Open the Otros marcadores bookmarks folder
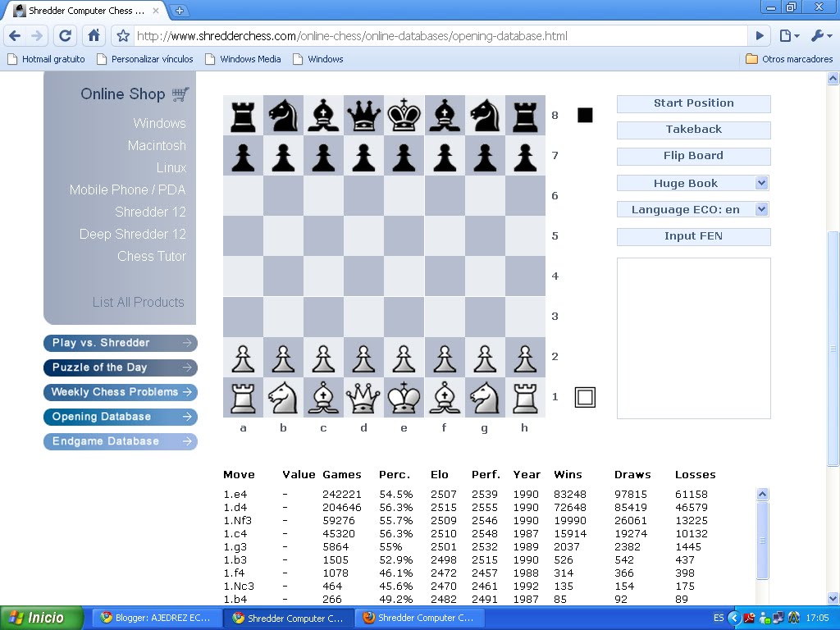 (x=789, y=59)
